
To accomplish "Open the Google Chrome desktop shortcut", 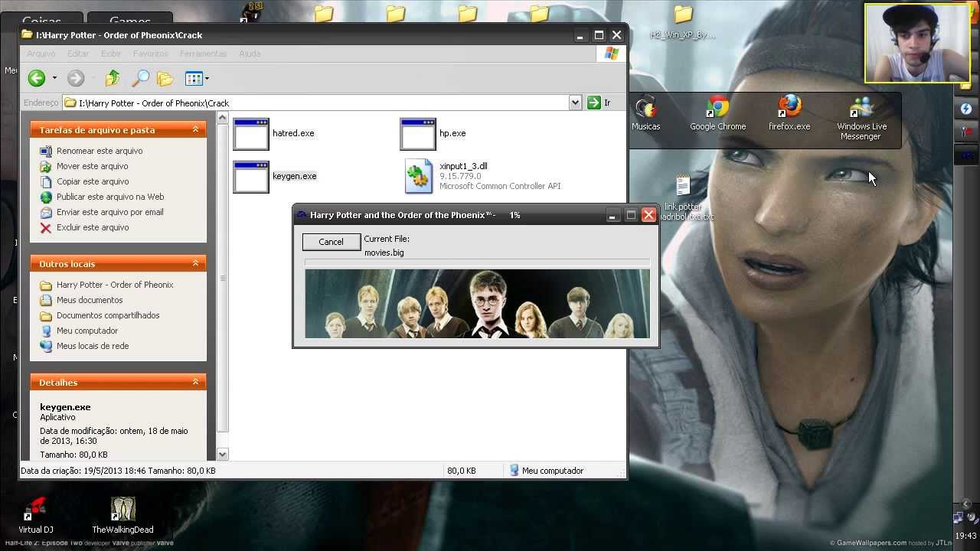I will pos(717,113).
